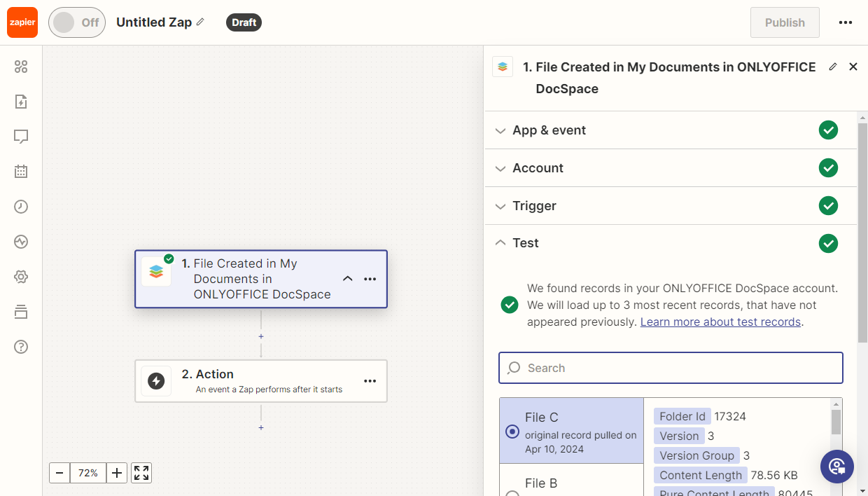Expand the Account section
The width and height of the screenshot is (868, 496).
[x=538, y=168]
